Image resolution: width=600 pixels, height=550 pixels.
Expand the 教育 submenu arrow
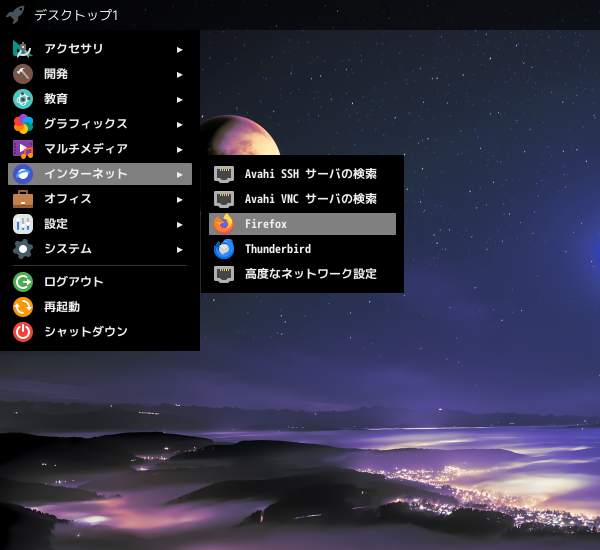coord(179,100)
